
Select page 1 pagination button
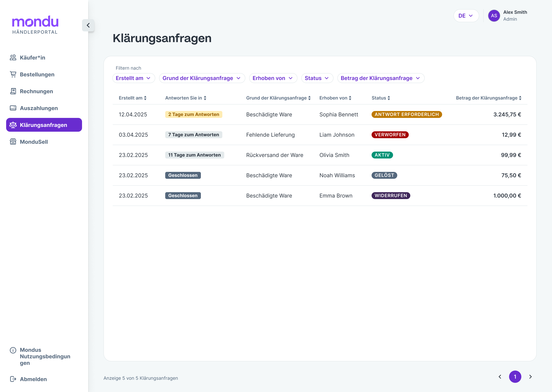pos(515,376)
